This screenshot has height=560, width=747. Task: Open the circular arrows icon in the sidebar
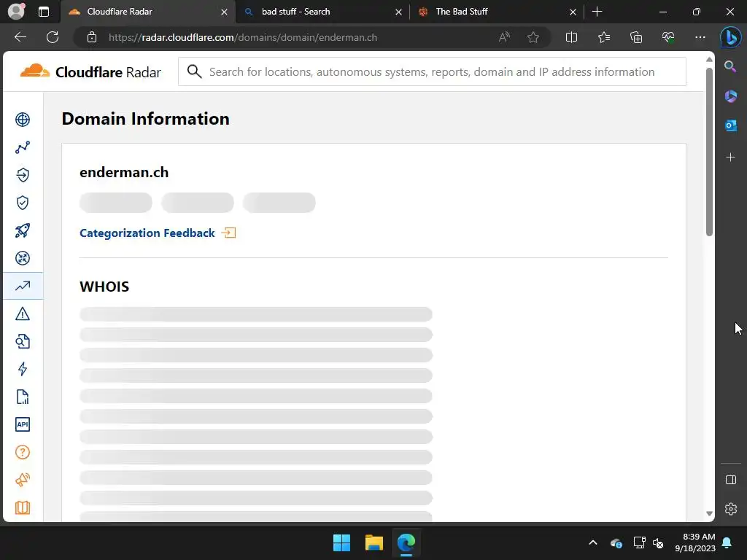pyautogui.click(x=23, y=258)
